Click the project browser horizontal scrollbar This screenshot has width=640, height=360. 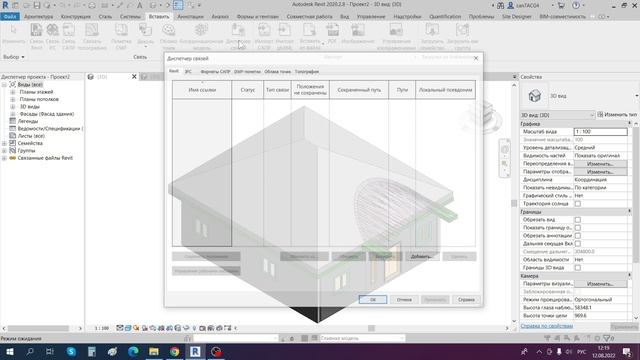pos(38,328)
